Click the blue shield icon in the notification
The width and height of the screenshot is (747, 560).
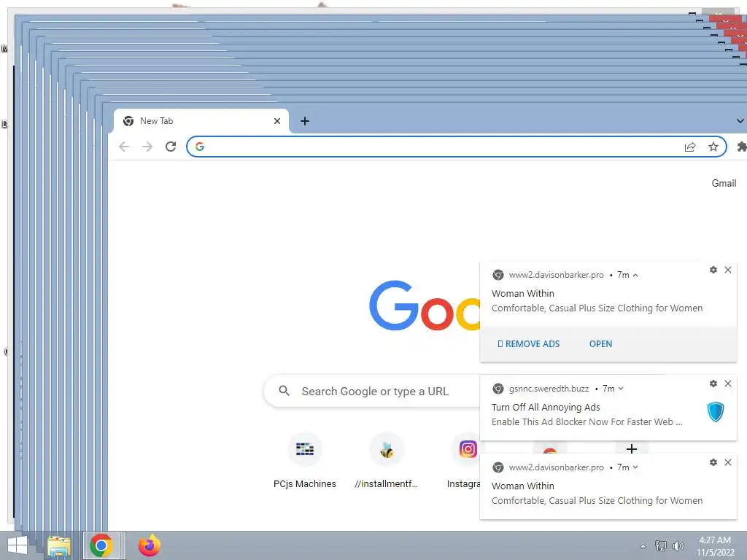pyautogui.click(x=715, y=412)
